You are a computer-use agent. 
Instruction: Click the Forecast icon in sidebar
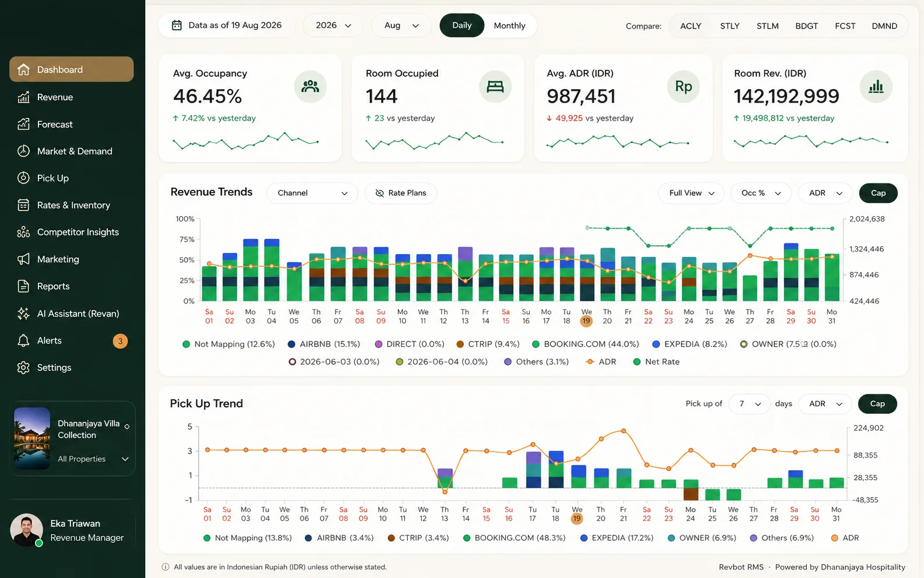(x=23, y=124)
